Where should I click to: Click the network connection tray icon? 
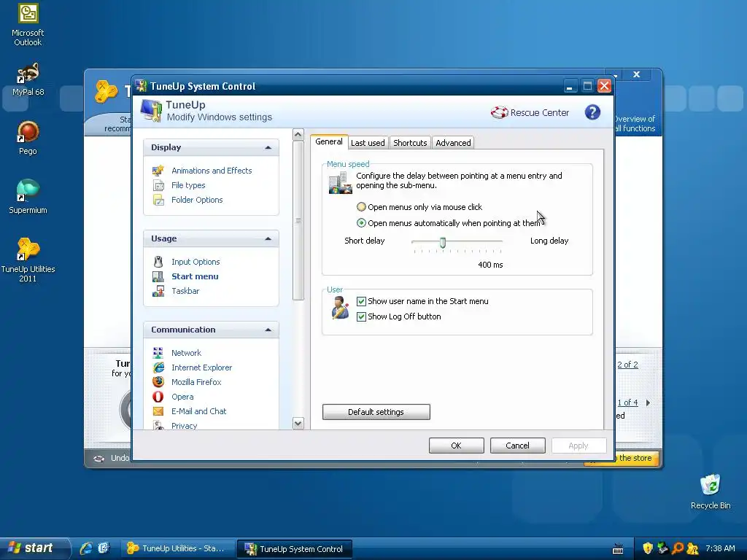(x=662, y=548)
